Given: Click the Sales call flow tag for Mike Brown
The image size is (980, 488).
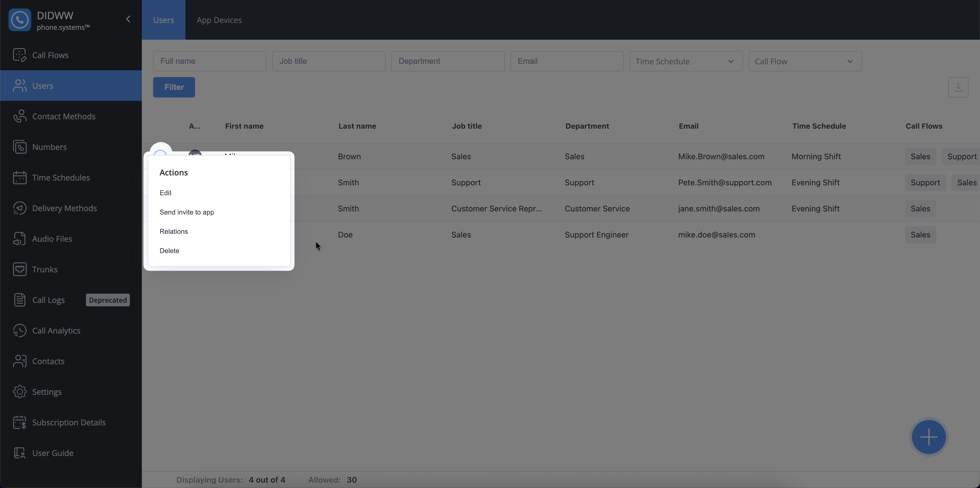Looking at the screenshot, I should coord(920,157).
